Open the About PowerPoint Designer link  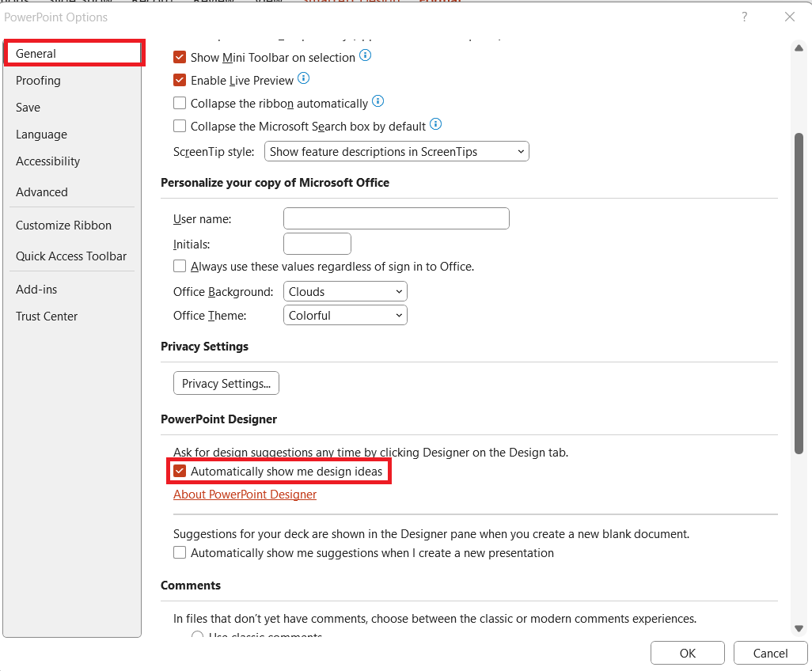click(245, 495)
